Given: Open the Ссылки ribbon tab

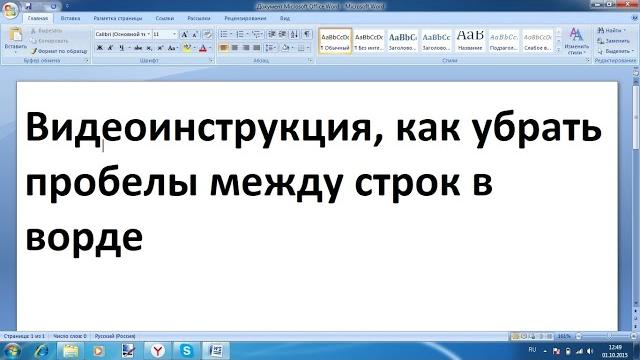Looking at the screenshot, I should pyautogui.click(x=165, y=18).
